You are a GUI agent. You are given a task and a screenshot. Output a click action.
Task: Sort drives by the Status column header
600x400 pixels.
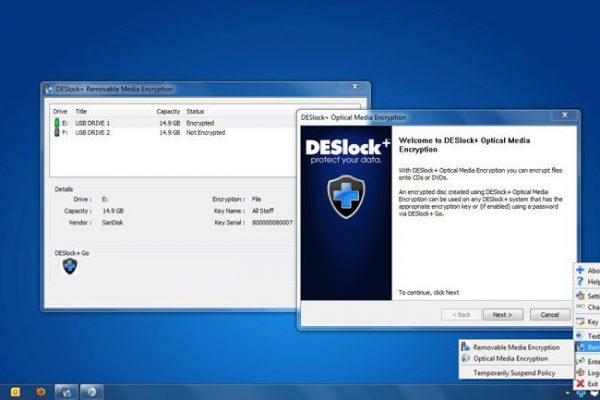point(195,111)
